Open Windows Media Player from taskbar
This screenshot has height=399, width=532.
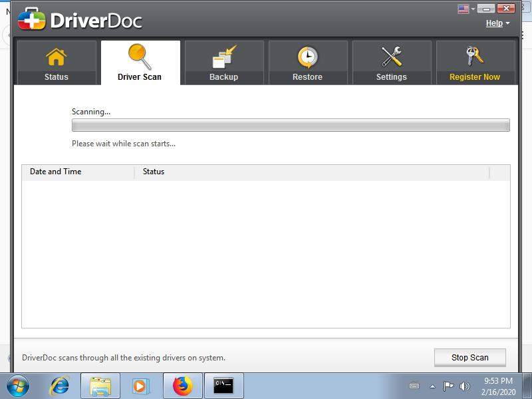(140, 386)
